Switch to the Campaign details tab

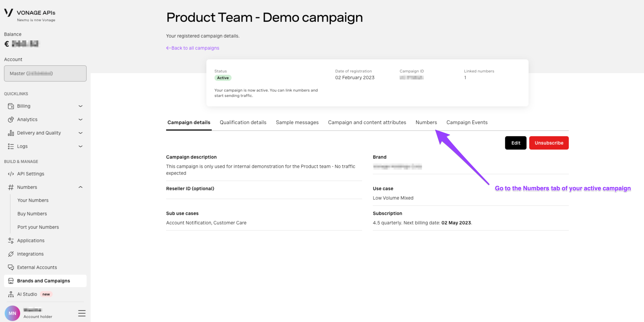(x=189, y=122)
